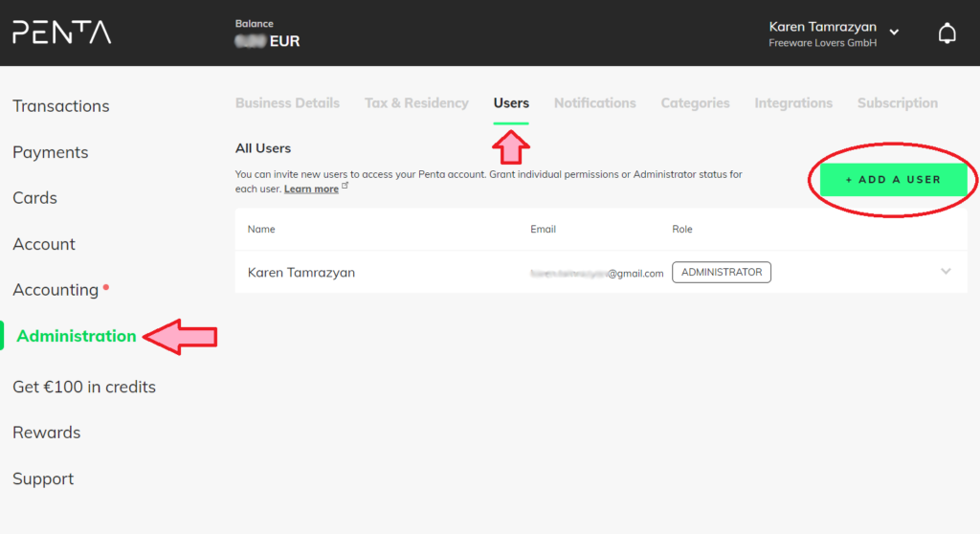Expand the Karen Tamrazyan user row chevron
The image size is (980, 534).
click(946, 272)
